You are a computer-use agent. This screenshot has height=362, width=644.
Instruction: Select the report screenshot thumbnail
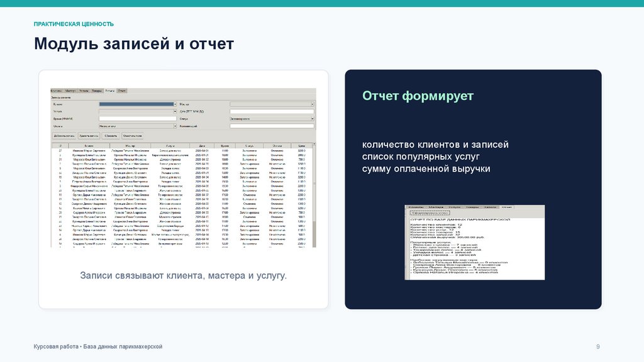pyautogui.click(x=475, y=243)
